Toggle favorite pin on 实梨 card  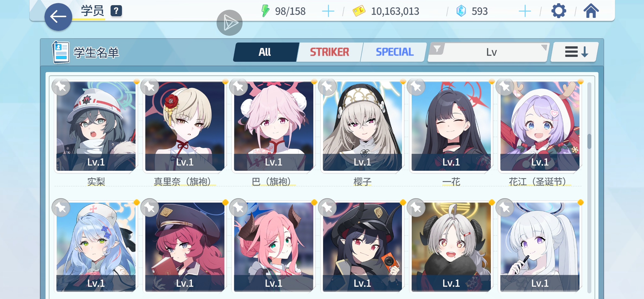pos(61,87)
